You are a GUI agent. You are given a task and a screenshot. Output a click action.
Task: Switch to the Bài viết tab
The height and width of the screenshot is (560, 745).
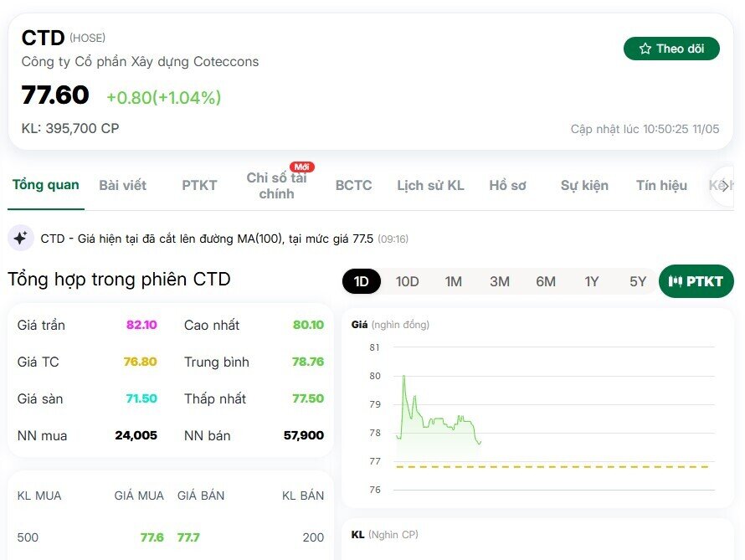pos(122,185)
